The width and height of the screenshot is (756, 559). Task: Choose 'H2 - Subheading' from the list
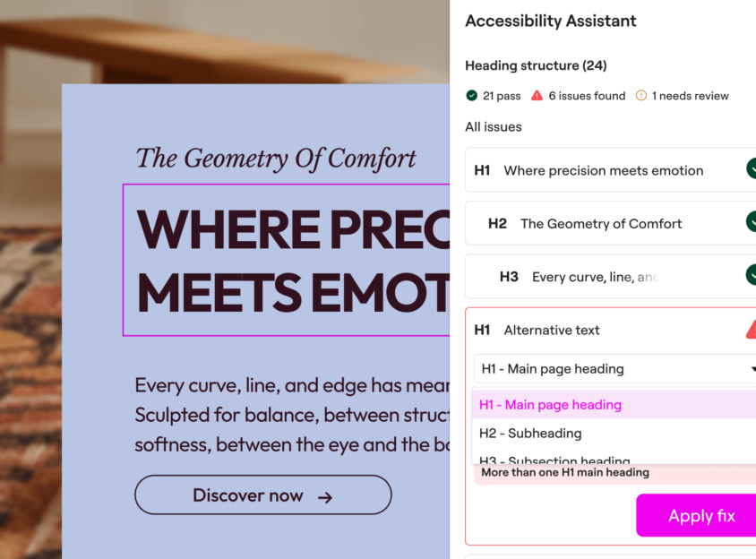pyautogui.click(x=530, y=434)
